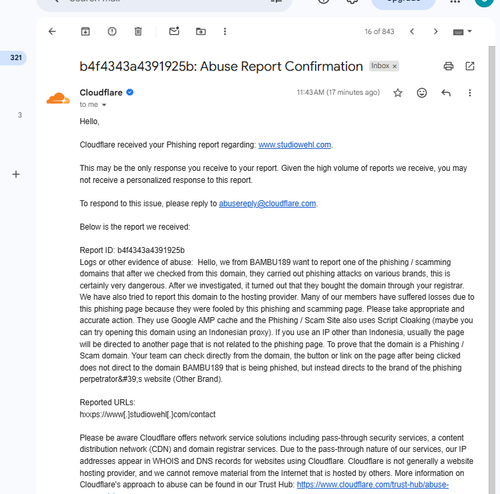The height and width of the screenshot is (494, 500).
Task: Print the email conversation
Action: [448, 66]
